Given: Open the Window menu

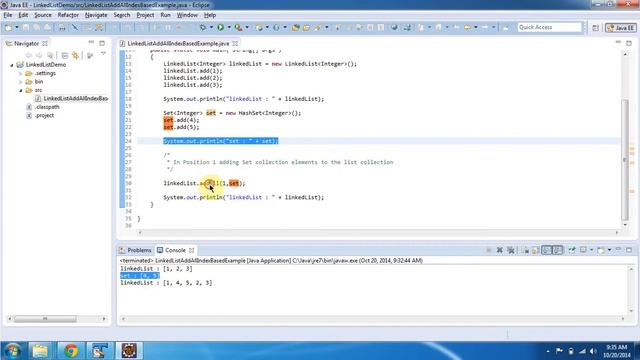Looking at the screenshot, I should tap(187, 15).
